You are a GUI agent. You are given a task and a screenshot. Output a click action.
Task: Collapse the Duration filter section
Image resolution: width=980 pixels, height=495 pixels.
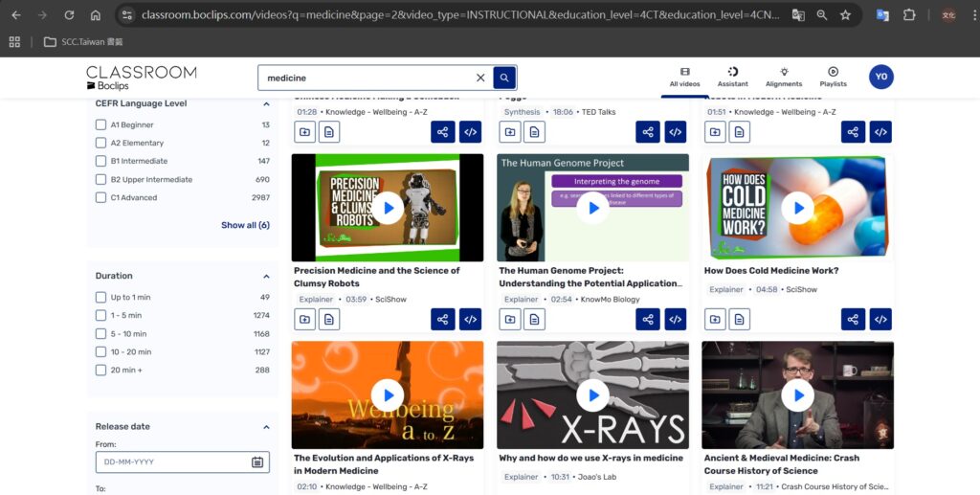pos(266,276)
